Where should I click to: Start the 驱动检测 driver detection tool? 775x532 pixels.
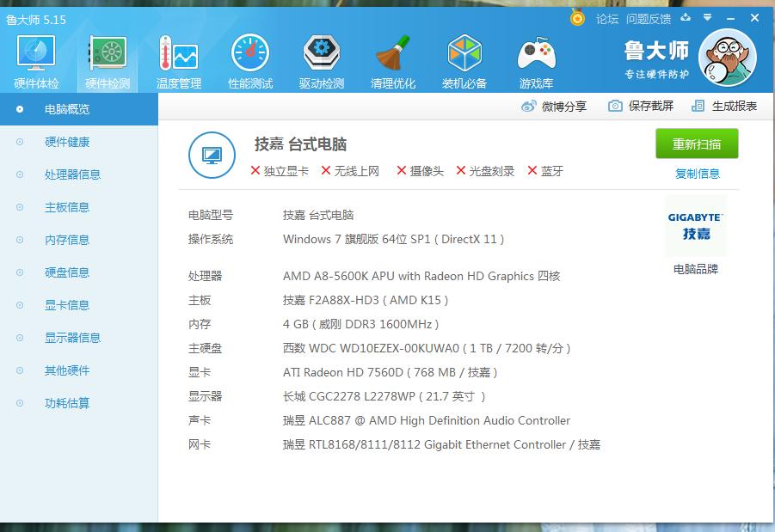pyautogui.click(x=321, y=58)
